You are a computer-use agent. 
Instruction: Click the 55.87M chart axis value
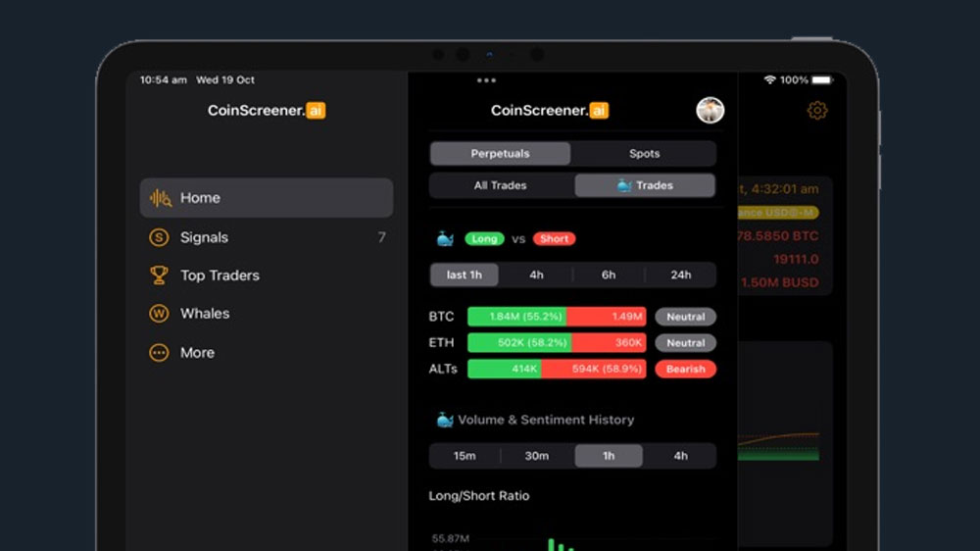tap(450, 538)
